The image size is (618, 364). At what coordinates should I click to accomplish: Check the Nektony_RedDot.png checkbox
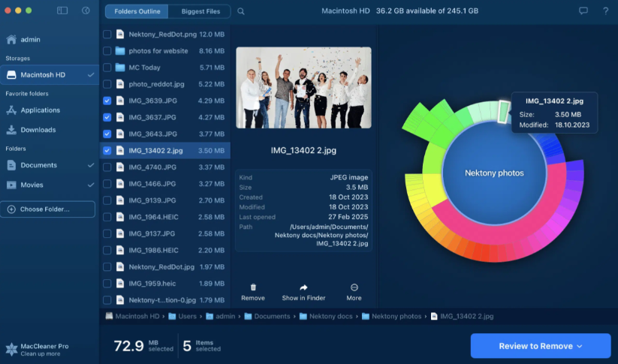click(107, 35)
